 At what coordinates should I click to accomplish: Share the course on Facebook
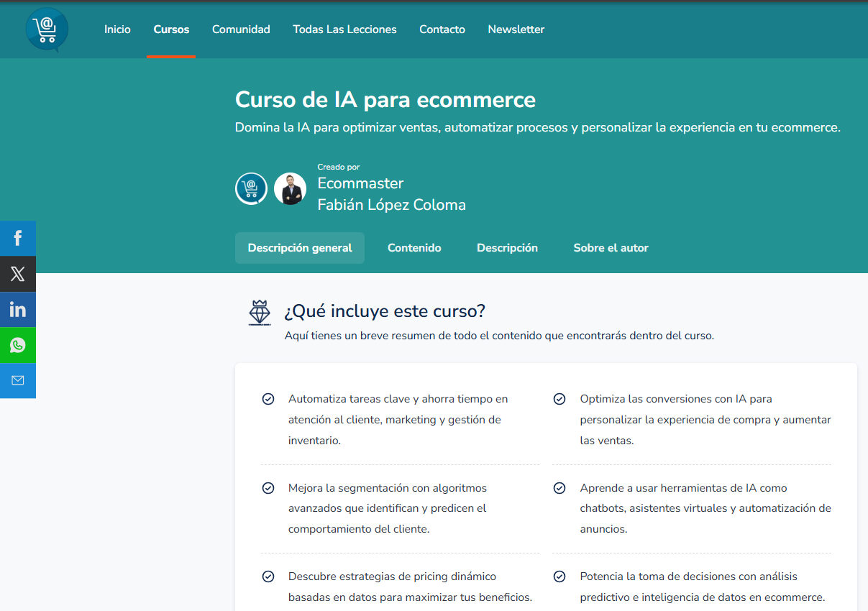pyautogui.click(x=18, y=238)
